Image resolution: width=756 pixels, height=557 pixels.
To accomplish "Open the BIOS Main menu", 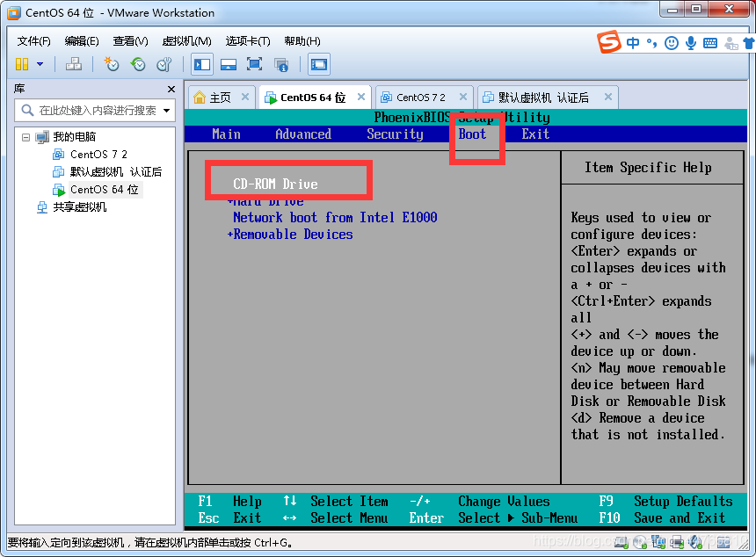I will click(x=226, y=134).
